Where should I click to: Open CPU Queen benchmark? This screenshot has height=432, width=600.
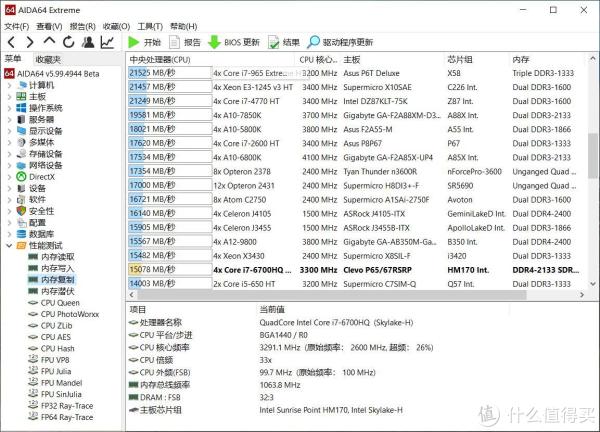pos(54,303)
